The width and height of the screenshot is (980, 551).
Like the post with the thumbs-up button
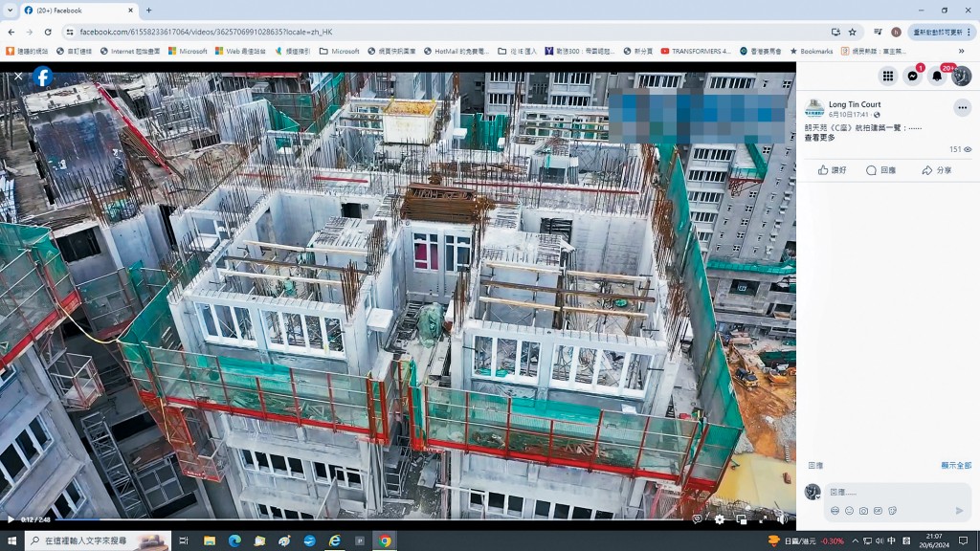click(833, 170)
